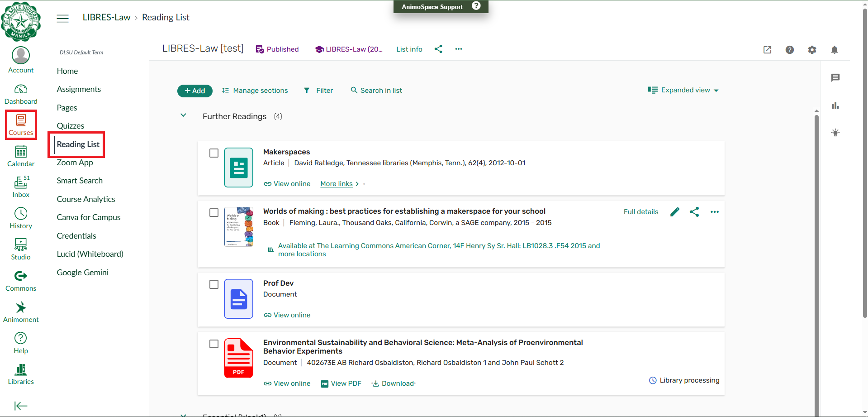Open the Expanded view dropdown

683,90
